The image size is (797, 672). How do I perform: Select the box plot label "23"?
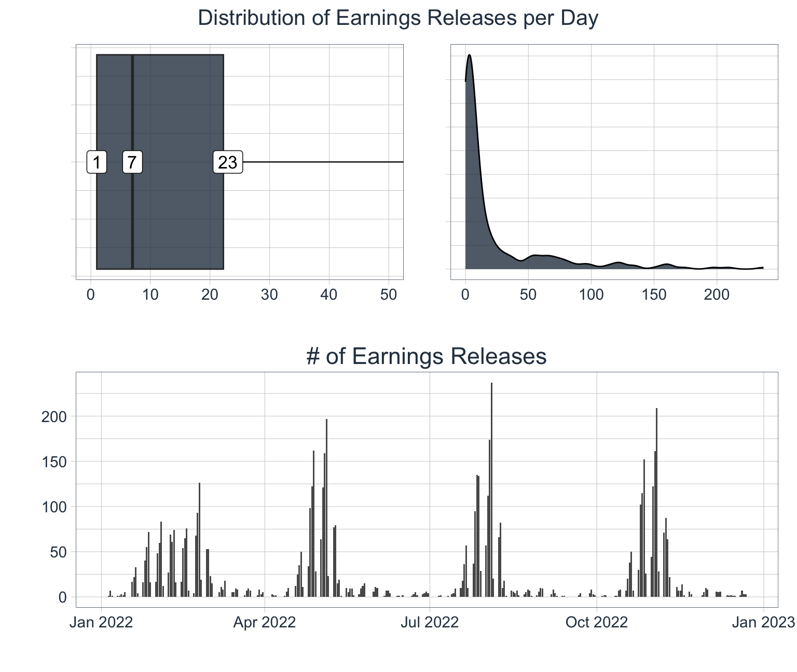227,162
